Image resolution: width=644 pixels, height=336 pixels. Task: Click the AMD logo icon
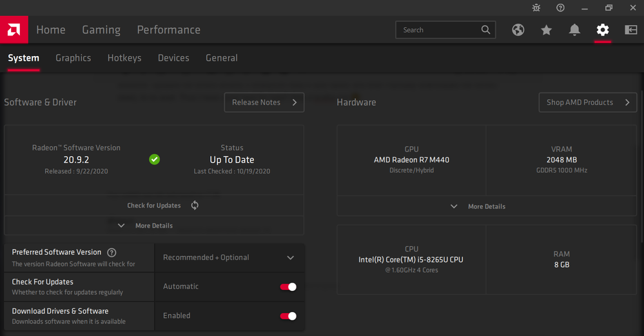click(x=14, y=30)
